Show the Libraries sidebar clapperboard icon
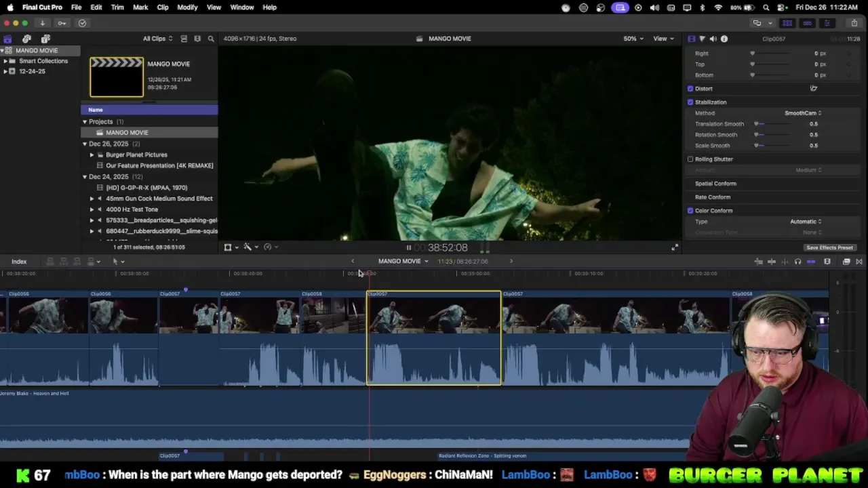868x488 pixels. (7, 39)
